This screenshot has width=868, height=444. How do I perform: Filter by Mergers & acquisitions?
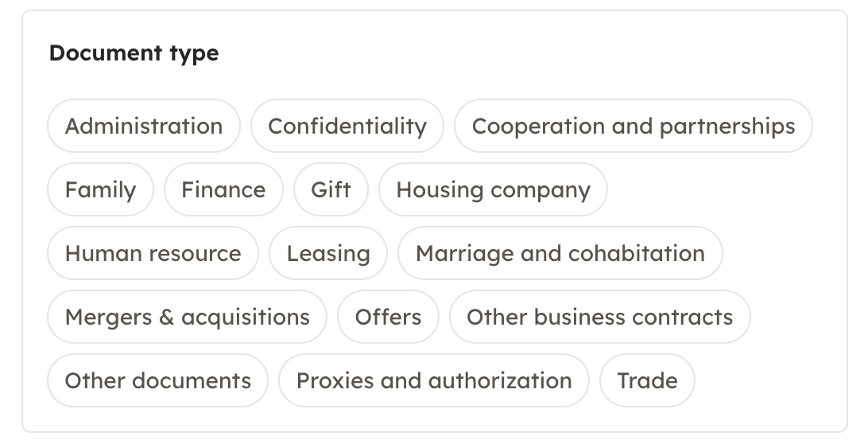(187, 317)
